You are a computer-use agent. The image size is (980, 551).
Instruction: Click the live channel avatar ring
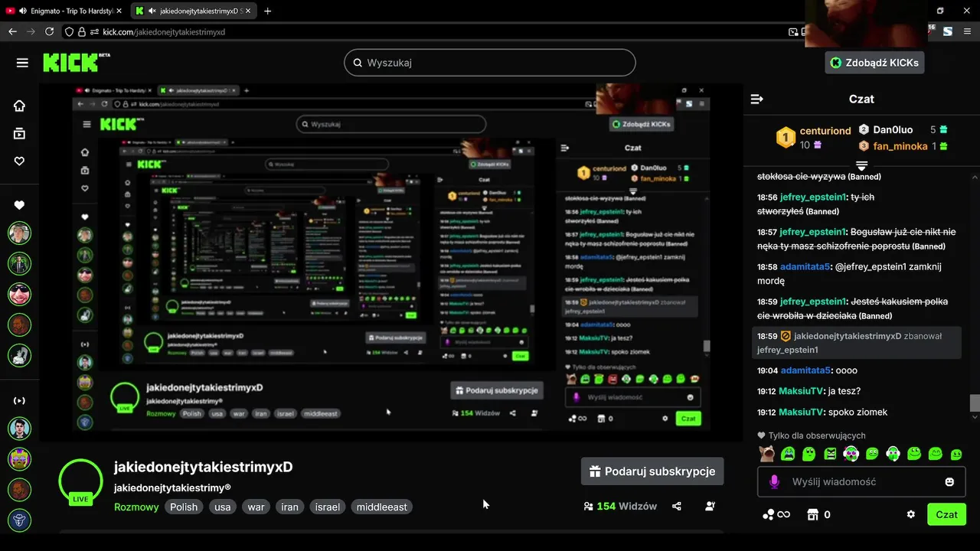click(80, 482)
